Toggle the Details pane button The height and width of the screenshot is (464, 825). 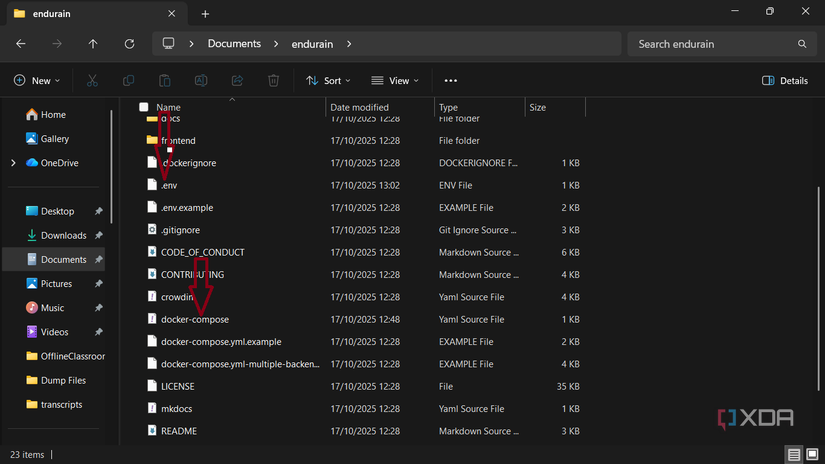(x=785, y=80)
